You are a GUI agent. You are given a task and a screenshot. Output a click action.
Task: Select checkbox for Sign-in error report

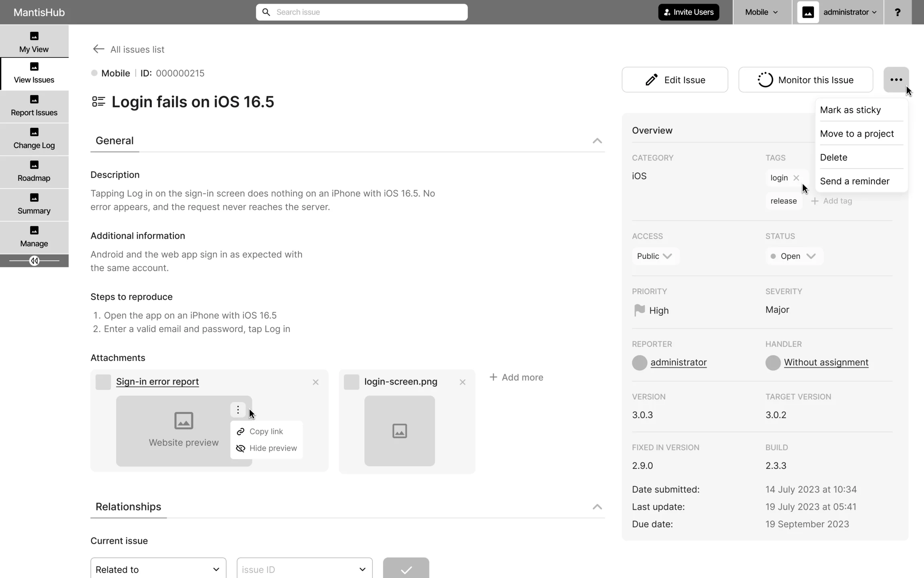coord(103,382)
